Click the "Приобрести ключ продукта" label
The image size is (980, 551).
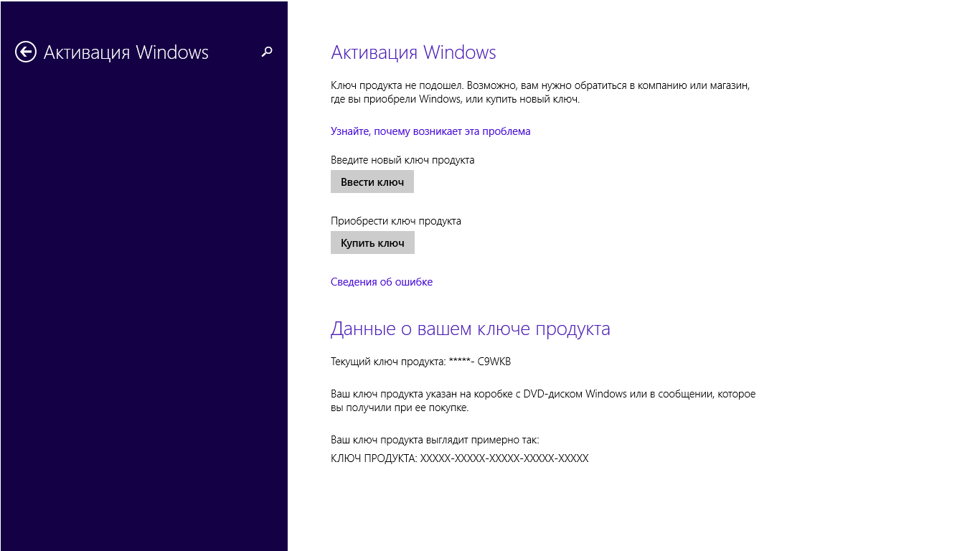pyautogui.click(x=396, y=221)
